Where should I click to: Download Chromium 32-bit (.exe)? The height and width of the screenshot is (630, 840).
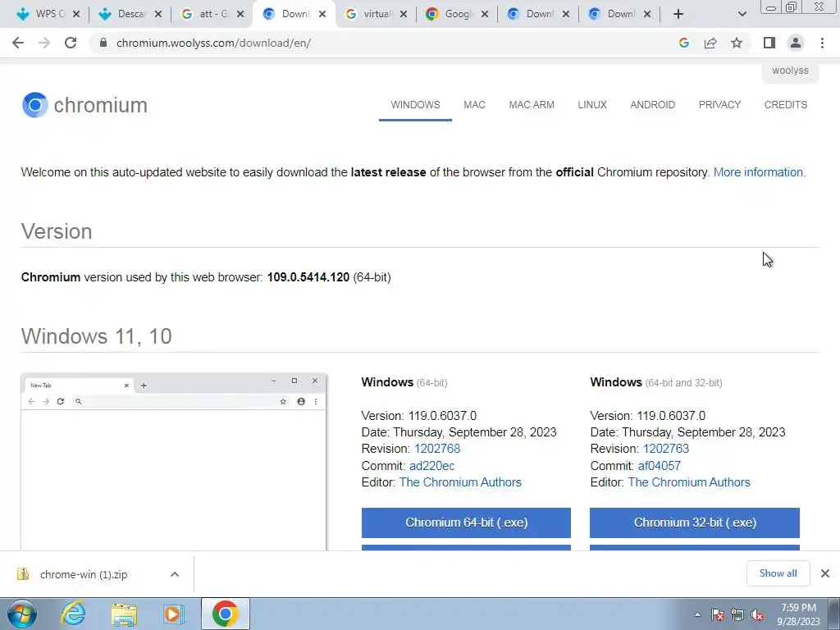point(695,523)
